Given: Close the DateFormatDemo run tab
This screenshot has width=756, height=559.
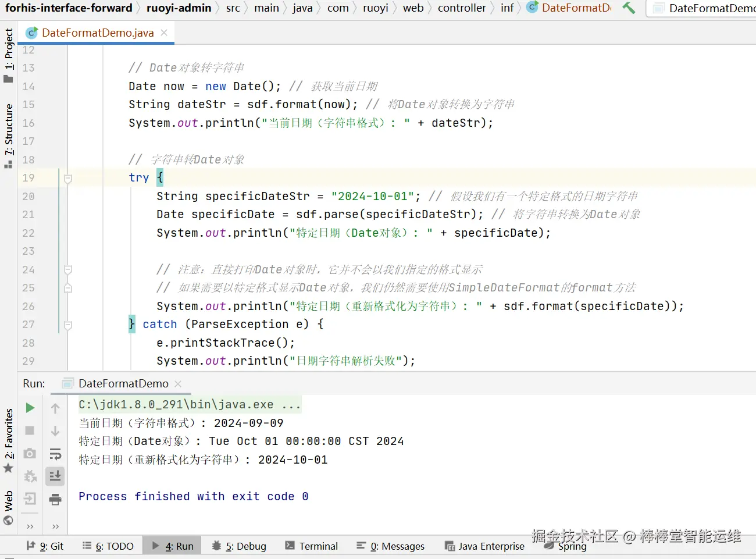Looking at the screenshot, I should (178, 384).
